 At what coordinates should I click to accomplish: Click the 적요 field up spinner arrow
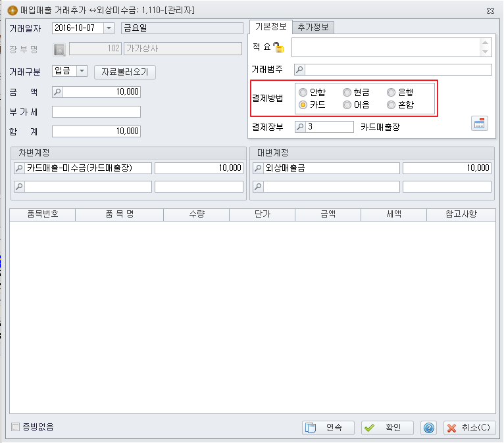click(x=486, y=43)
